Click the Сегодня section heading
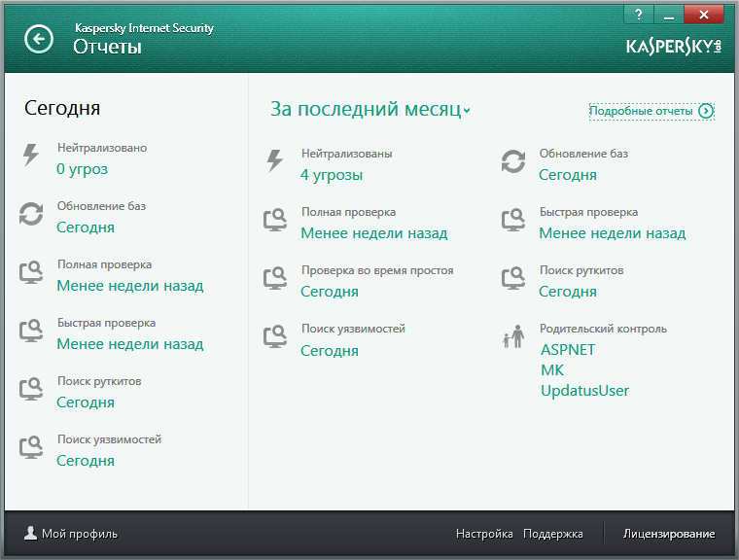This screenshot has width=739, height=560. click(x=61, y=109)
